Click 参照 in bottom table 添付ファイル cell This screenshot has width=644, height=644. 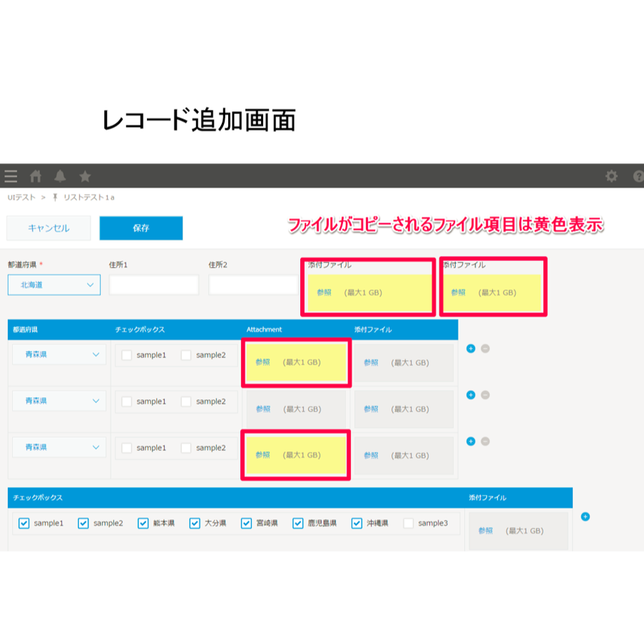pyautogui.click(x=486, y=531)
